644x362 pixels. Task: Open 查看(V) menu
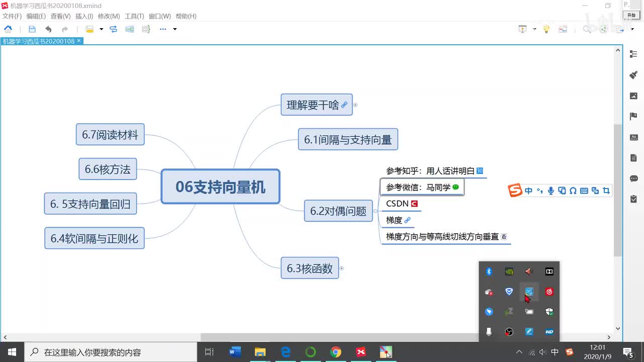(60, 16)
